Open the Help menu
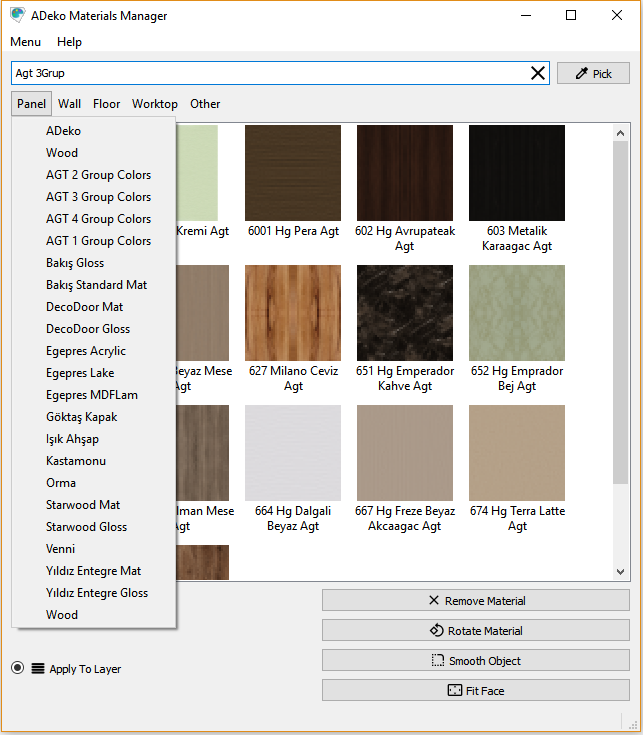The width and height of the screenshot is (643, 735). coord(69,42)
